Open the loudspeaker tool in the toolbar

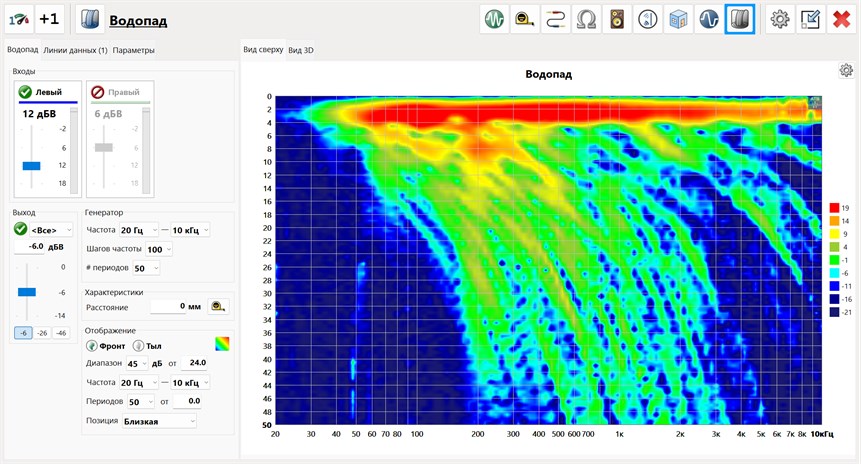point(617,19)
